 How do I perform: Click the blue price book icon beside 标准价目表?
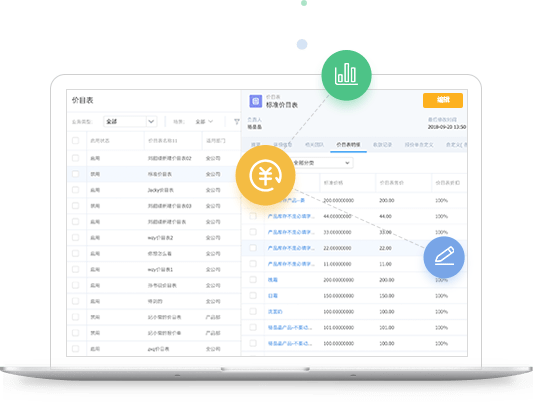(x=256, y=101)
